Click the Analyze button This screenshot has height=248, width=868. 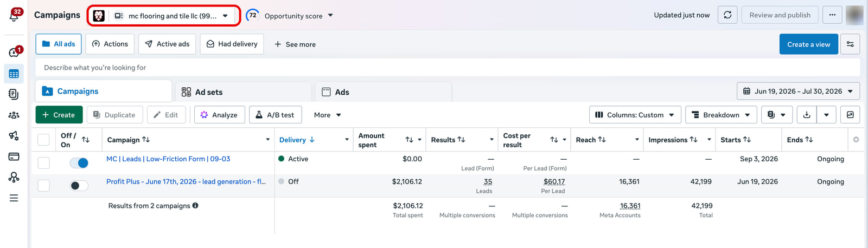[219, 115]
